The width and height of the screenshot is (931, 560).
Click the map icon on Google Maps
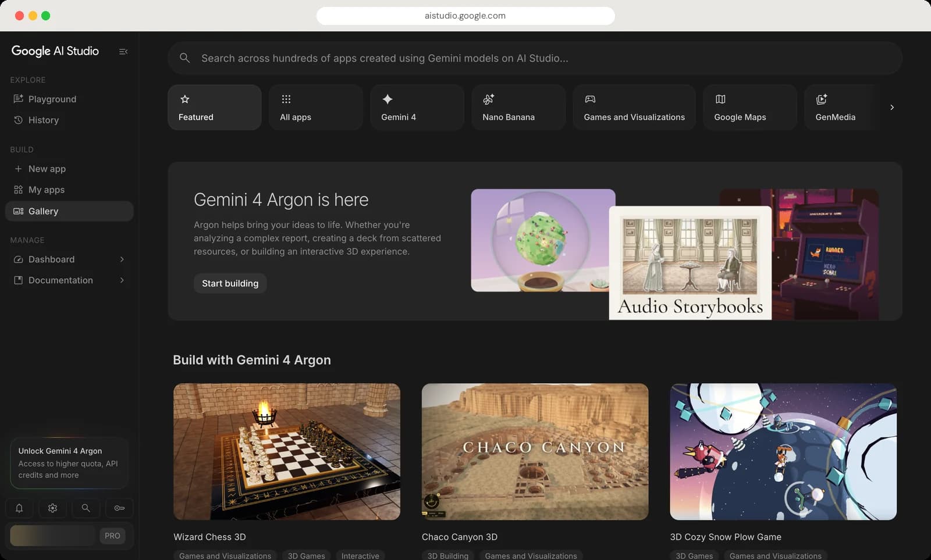[x=720, y=99]
